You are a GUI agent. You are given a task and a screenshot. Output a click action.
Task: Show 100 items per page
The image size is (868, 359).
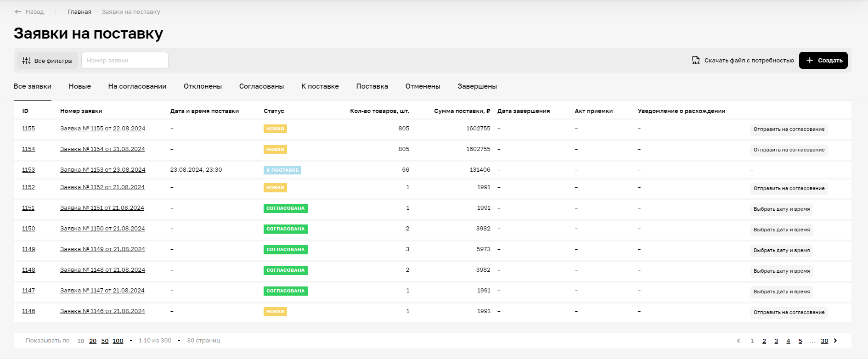pos(118,341)
